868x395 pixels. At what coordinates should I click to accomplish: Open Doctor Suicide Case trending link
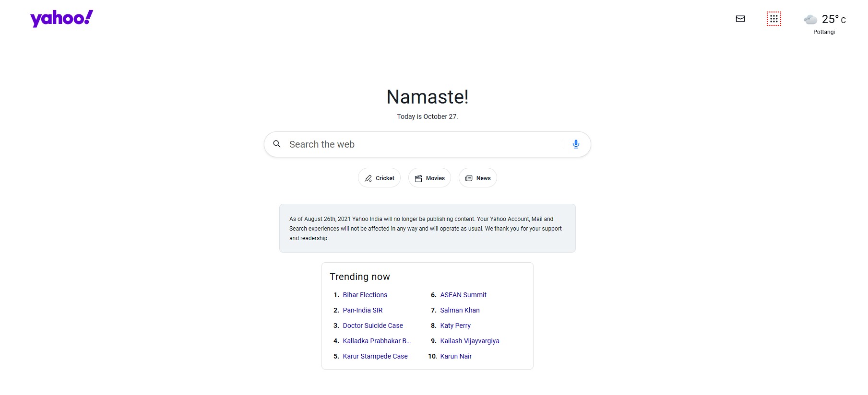[372, 325]
